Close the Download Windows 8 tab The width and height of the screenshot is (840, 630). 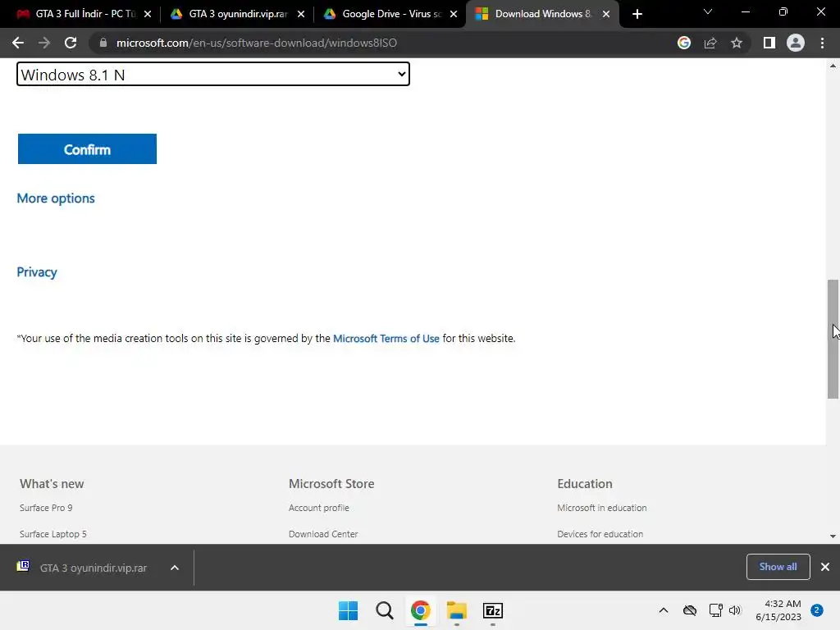point(606,15)
